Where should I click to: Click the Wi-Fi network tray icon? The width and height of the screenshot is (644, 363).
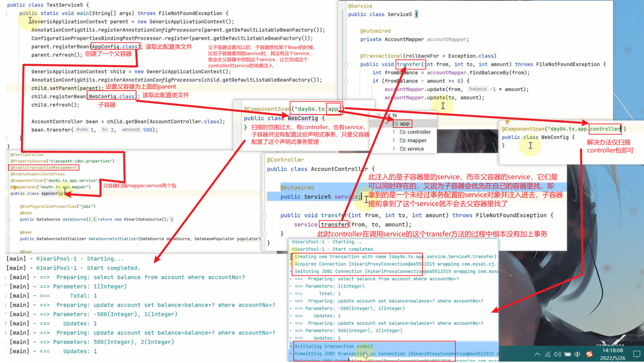548,354
